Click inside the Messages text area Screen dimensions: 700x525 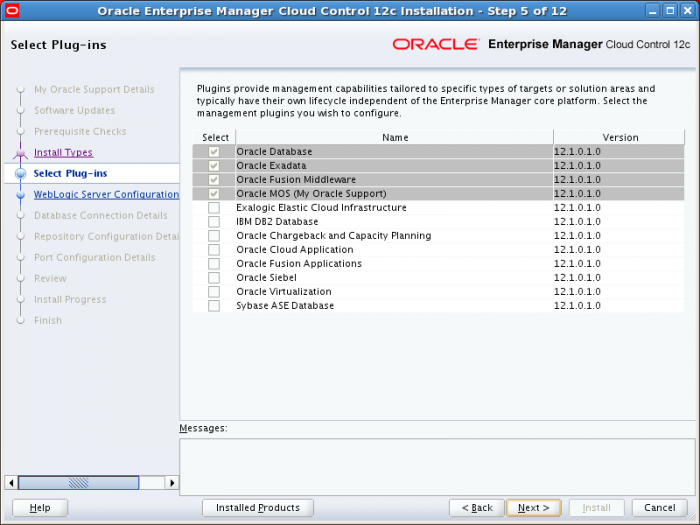[437, 467]
